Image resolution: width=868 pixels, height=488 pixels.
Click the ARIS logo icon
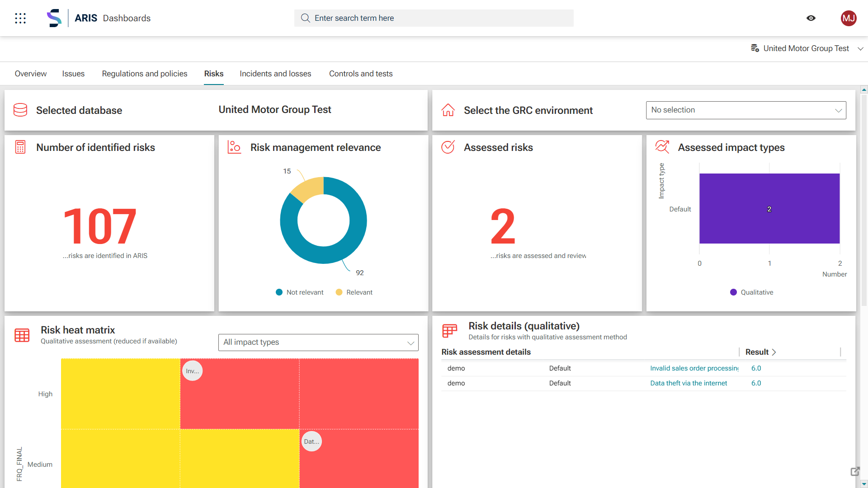point(54,18)
